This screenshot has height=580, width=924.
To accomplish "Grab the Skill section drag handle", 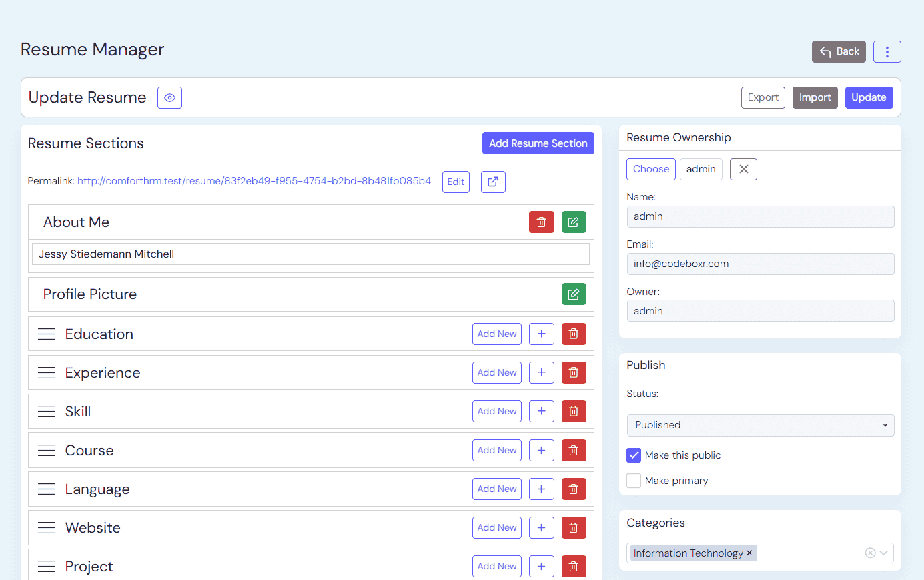I will pyautogui.click(x=47, y=412).
